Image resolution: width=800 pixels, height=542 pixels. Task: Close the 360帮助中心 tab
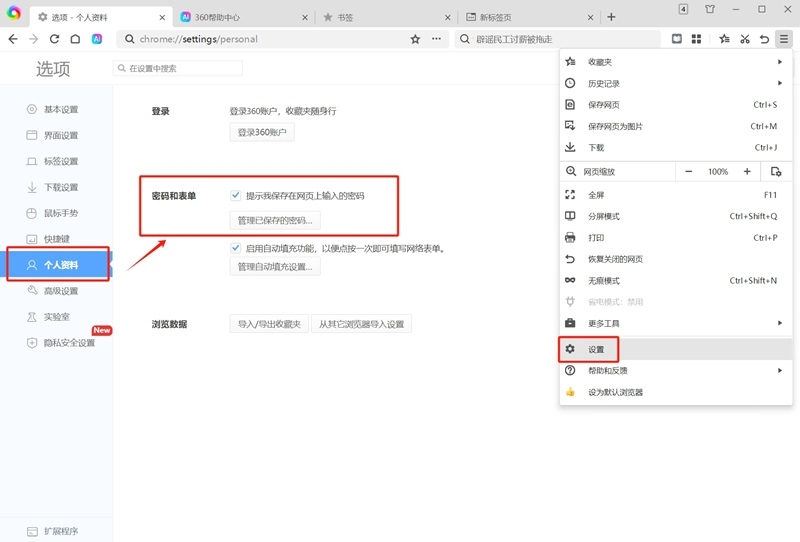[305, 17]
